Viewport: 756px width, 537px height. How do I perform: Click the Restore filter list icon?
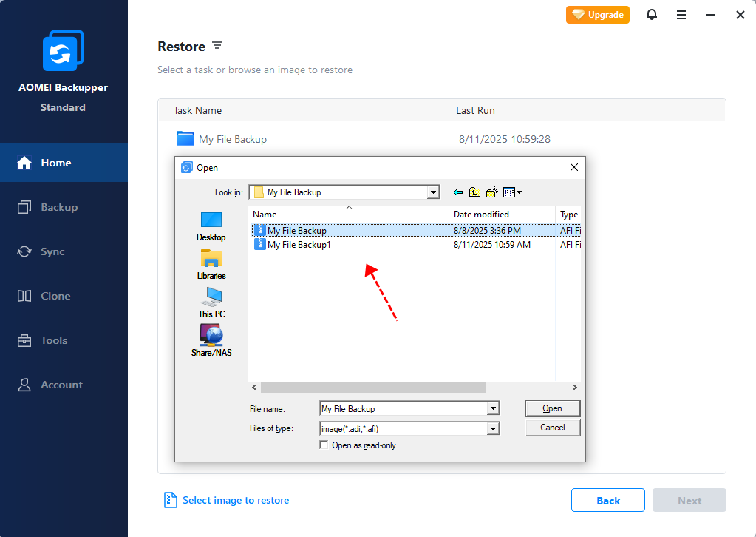pos(217,45)
